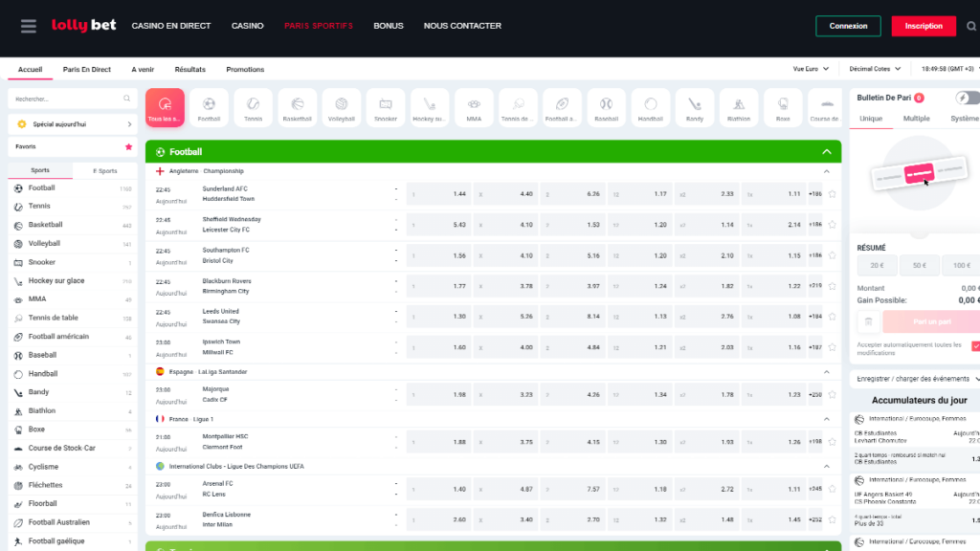Collapse France Ligue 1 league
980x551 pixels.
click(x=826, y=419)
